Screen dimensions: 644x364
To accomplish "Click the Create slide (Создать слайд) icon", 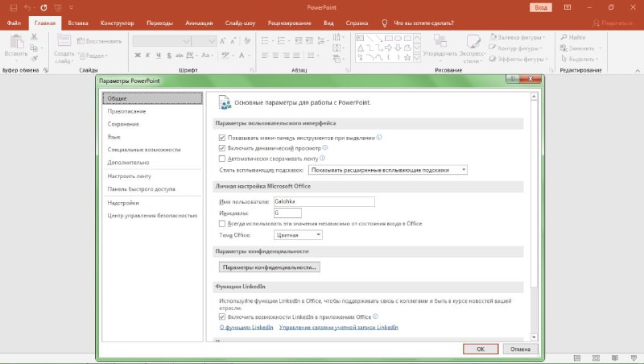I will coord(64,41).
